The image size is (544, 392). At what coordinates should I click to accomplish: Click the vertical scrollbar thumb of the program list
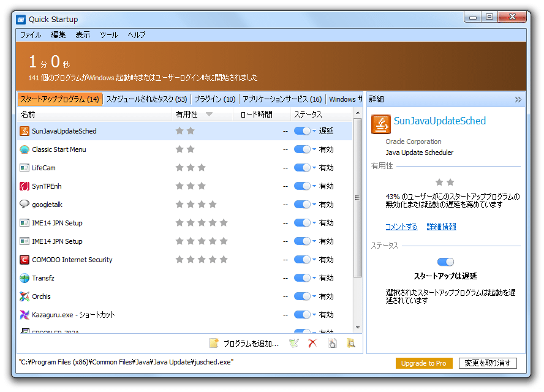coord(358,198)
